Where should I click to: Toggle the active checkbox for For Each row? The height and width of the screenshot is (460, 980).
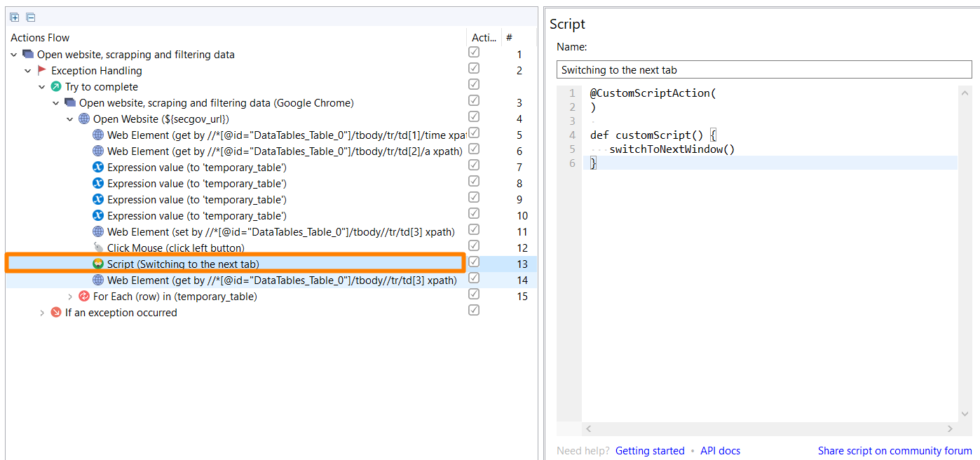tap(474, 295)
